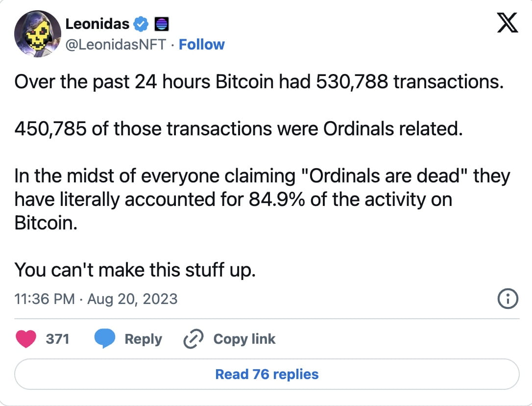
Task: Click the Read 76 replies button
Action: (266, 374)
